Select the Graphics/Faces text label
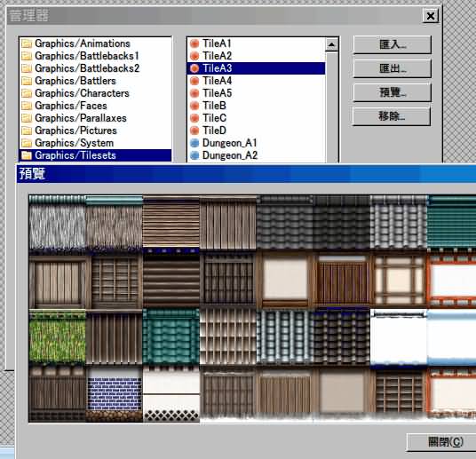The width and height of the screenshot is (476, 459). coord(71,106)
